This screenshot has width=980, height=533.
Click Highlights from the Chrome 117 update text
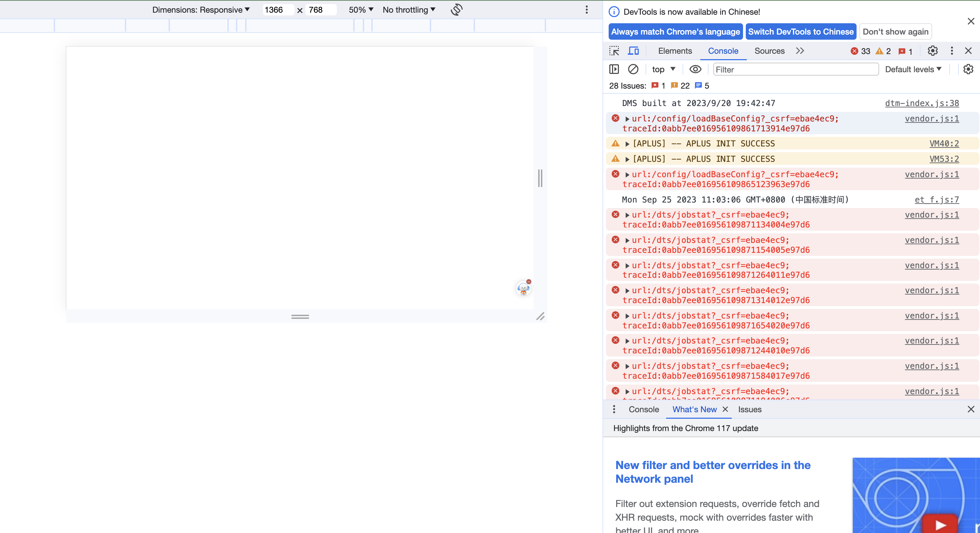click(686, 428)
